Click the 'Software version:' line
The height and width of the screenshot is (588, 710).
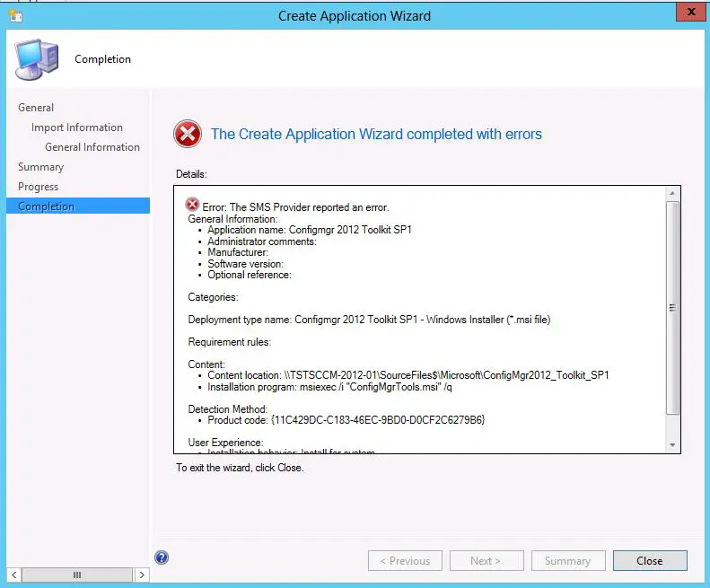pos(245,264)
